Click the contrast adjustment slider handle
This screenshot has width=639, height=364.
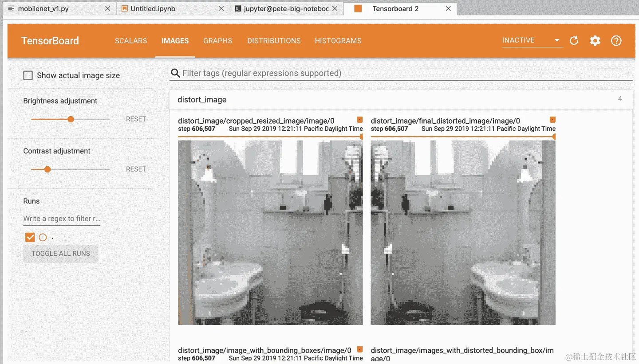[x=47, y=169]
